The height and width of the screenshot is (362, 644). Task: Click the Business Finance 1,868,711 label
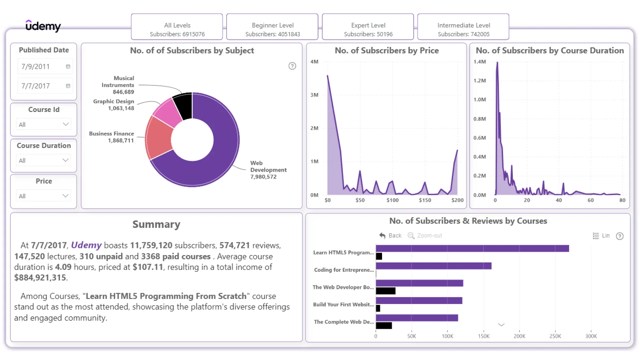click(111, 137)
